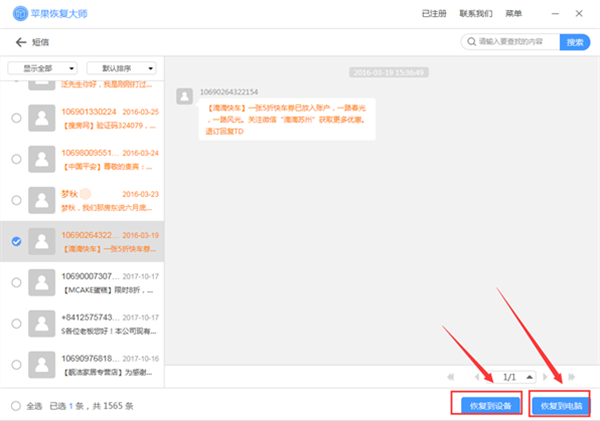The image size is (600, 421).
Task: Click the avatar of contact 梦秋
Action: (x=42, y=200)
